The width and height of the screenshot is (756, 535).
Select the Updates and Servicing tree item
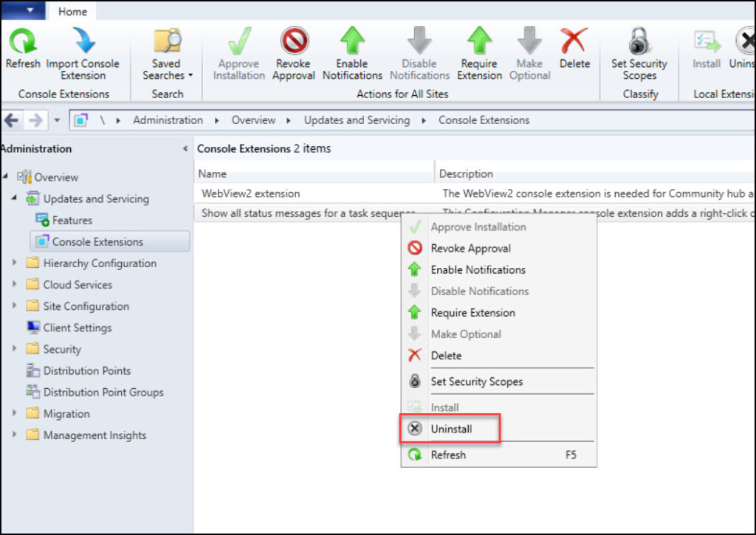click(87, 199)
